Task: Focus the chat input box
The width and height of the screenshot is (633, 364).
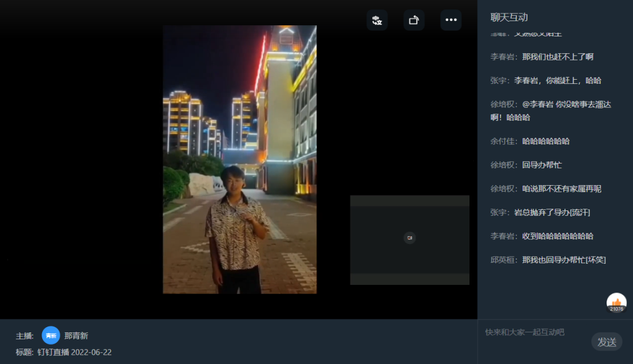Action: [533, 332]
